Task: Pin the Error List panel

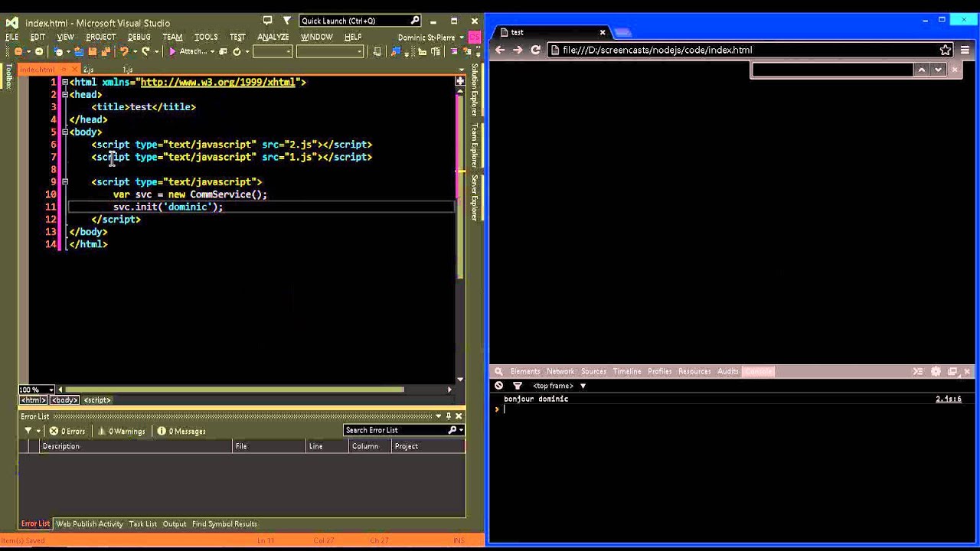Action: (x=449, y=416)
